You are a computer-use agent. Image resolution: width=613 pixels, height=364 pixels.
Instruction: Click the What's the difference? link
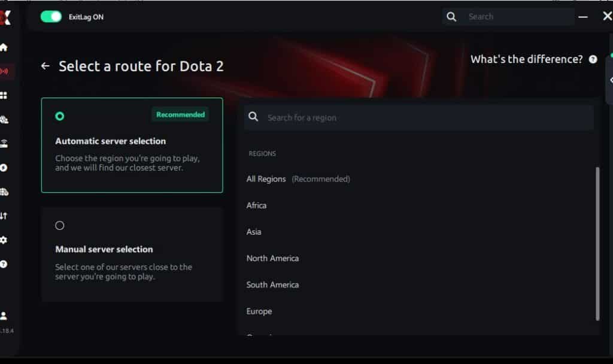[526, 59]
